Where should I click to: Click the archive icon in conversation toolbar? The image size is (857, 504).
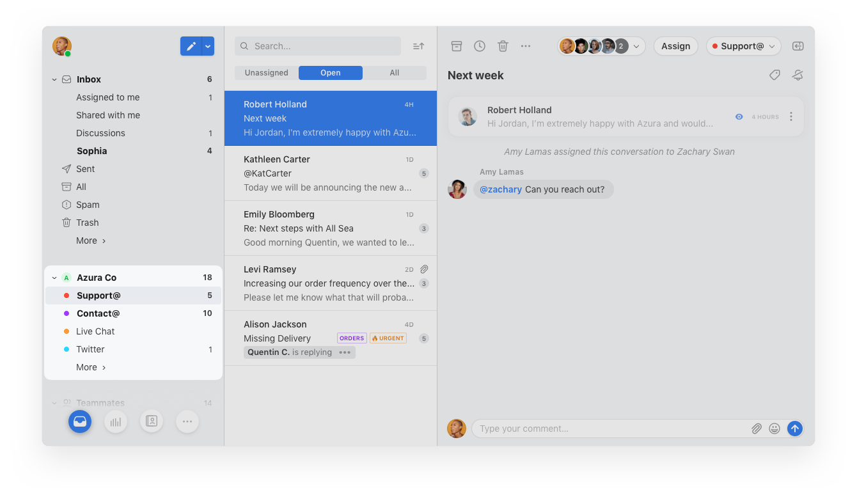coord(456,46)
